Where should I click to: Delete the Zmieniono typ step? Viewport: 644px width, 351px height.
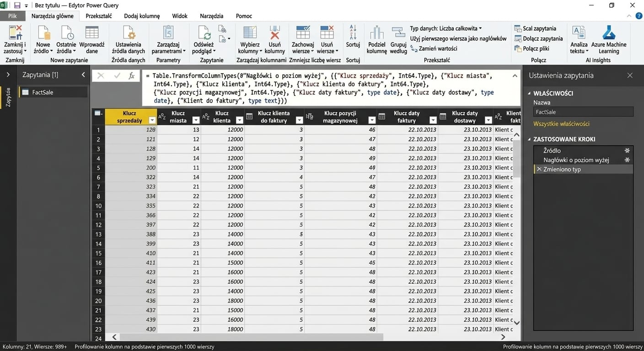coord(539,170)
